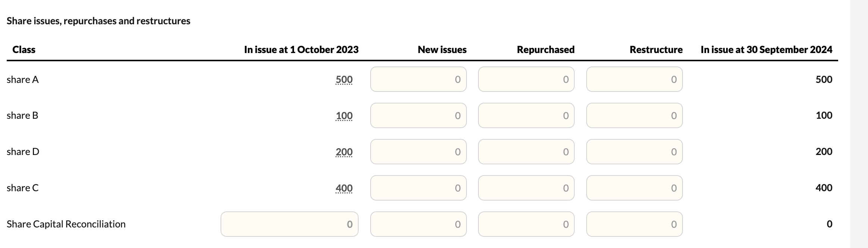
Task: Select the Repurchased field for share A
Action: pyautogui.click(x=526, y=79)
